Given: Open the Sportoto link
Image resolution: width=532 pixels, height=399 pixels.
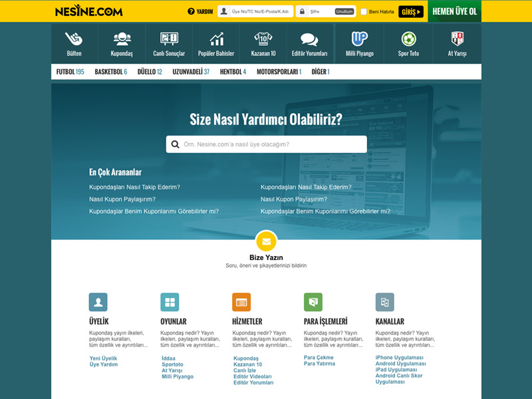Looking at the screenshot, I should pyautogui.click(x=172, y=364).
